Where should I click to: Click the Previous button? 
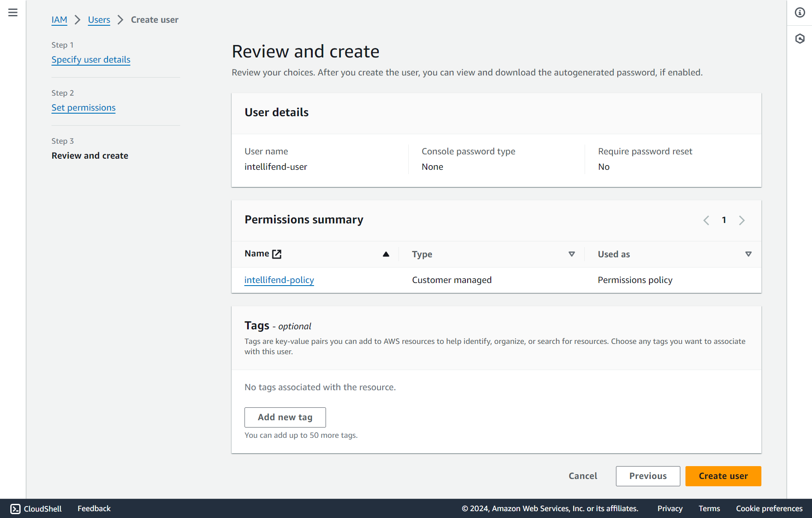tap(648, 476)
